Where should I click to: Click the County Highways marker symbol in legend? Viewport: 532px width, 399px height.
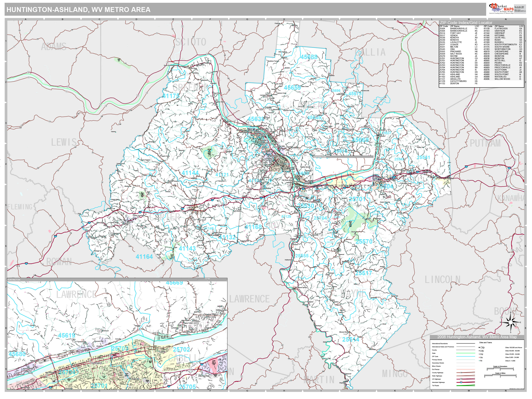(461, 373)
